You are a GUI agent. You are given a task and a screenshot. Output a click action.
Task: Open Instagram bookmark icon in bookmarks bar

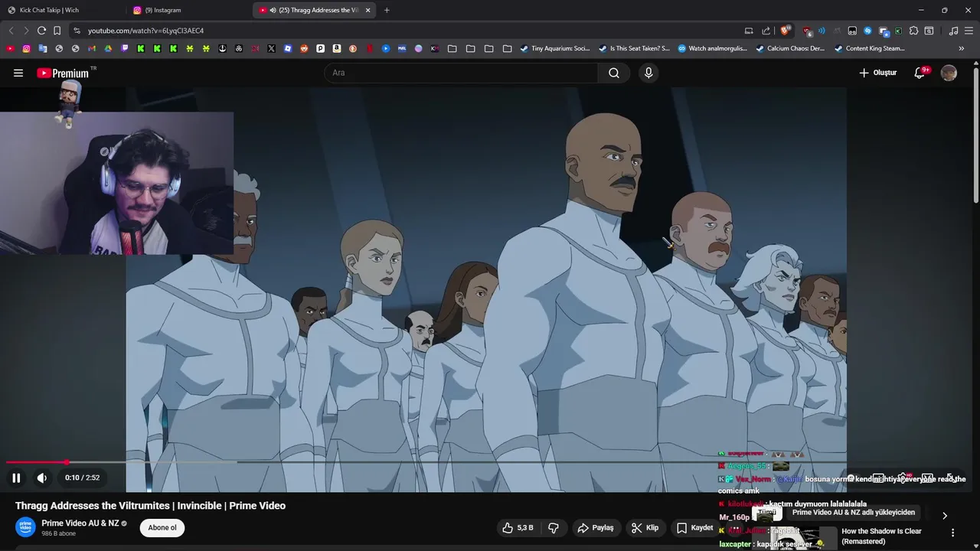point(26,48)
